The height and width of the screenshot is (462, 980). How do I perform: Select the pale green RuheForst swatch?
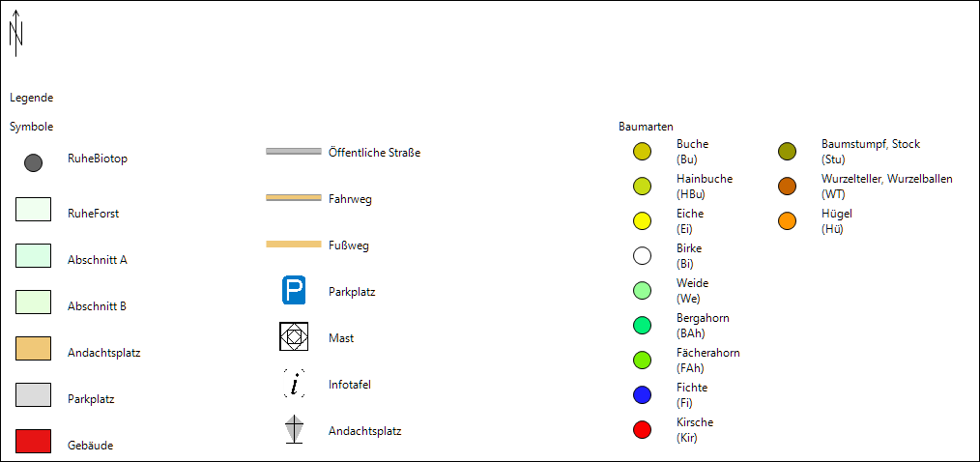coord(33,209)
